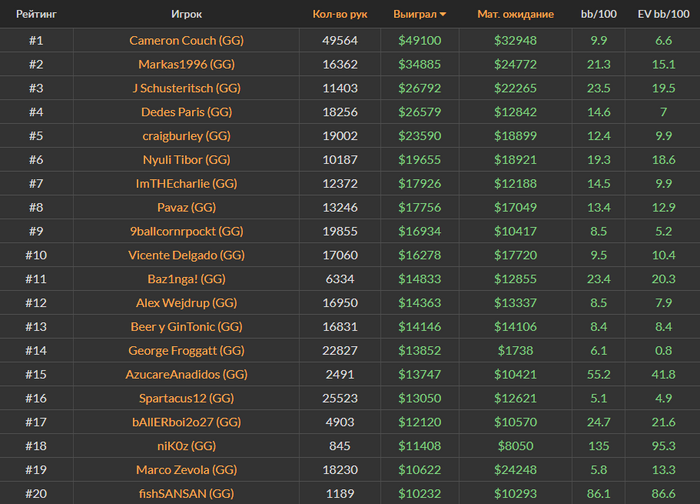Sort table by Мат. ожидание column

[515, 15]
